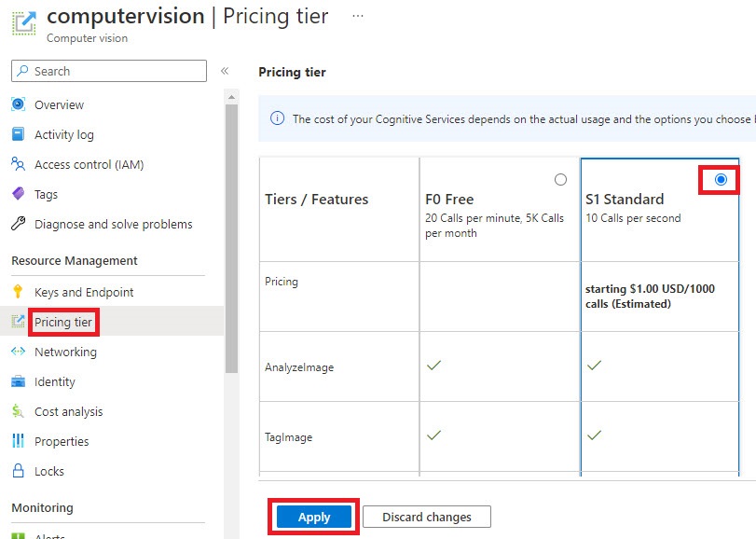The width and height of the screenshot is (756, 539).
Task: Click the purple Tags icon
Action: point(19,194)
